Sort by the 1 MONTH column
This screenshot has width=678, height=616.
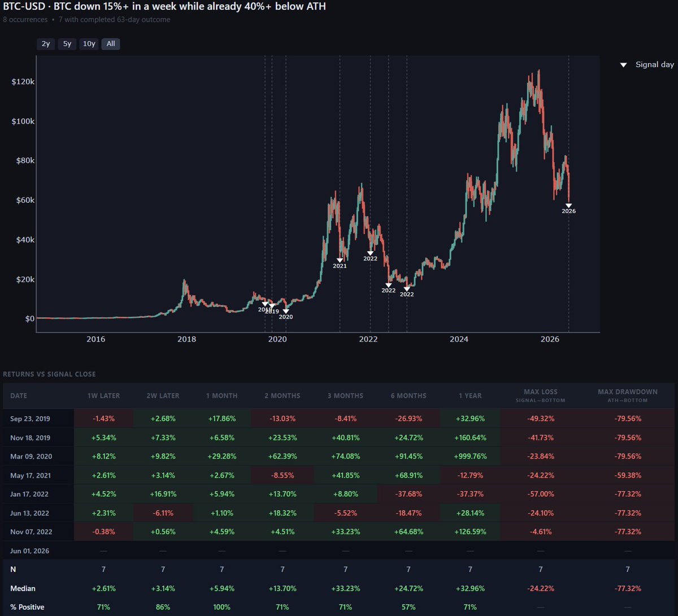pyautogui.click(x=221, y=396)
